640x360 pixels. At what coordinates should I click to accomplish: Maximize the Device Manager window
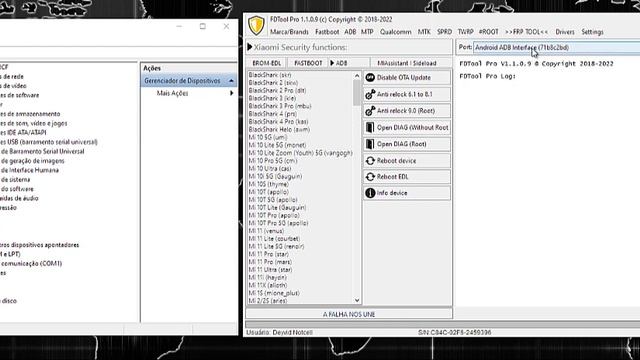(x=202, y=26)
